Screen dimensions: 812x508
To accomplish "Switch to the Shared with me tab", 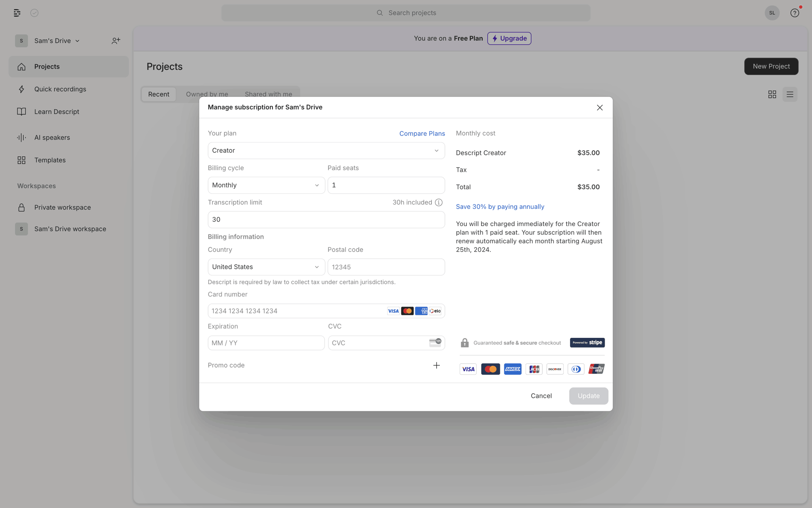I will point(268,94).
